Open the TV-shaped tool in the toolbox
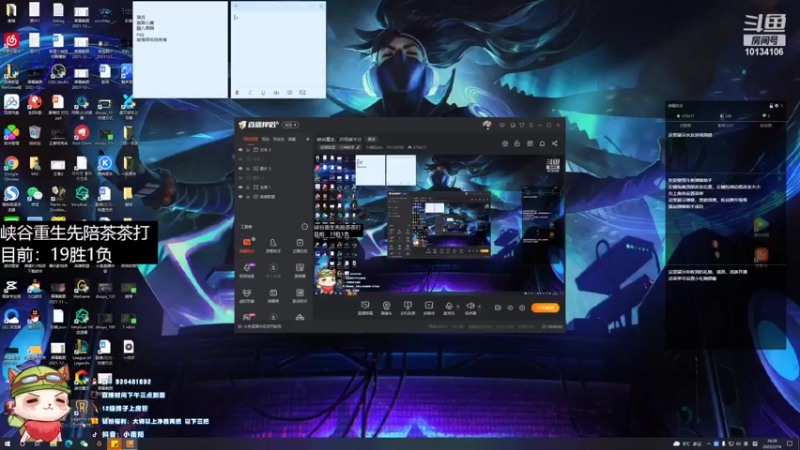The height and width of the screenshot is (450, 800). [x=273, y=295]
